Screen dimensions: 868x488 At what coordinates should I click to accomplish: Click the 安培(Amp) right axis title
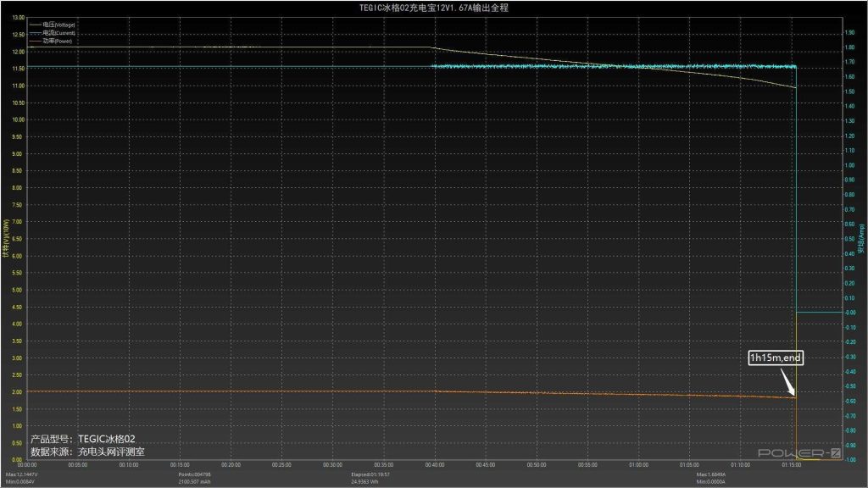(x=861, y=238)
